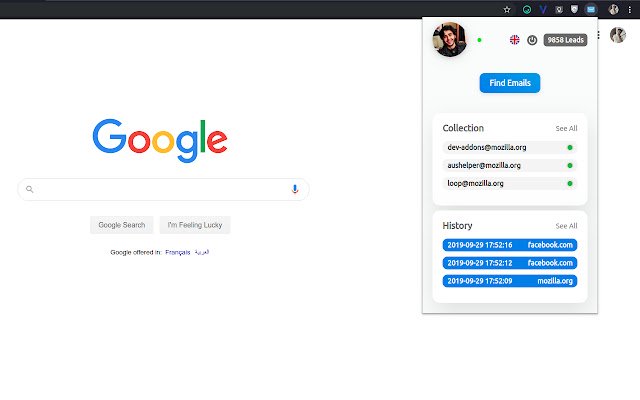Switch Google to Français
Screen dimensions: 640x400
[x=178, y=252]
